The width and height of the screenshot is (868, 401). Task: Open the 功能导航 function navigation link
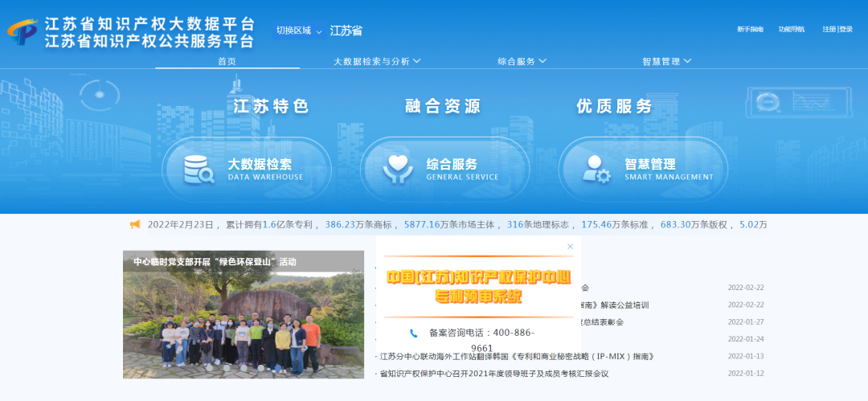pyautogui.click(x=791, y=30)
